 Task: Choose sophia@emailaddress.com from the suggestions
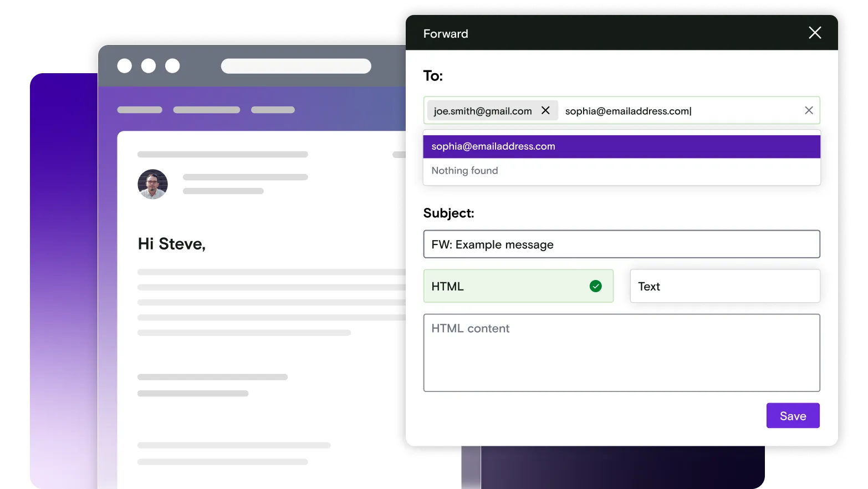621,147
